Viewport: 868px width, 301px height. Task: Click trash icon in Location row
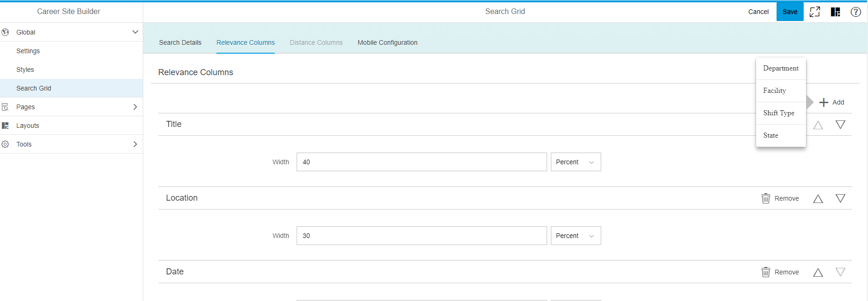[766, 198]
